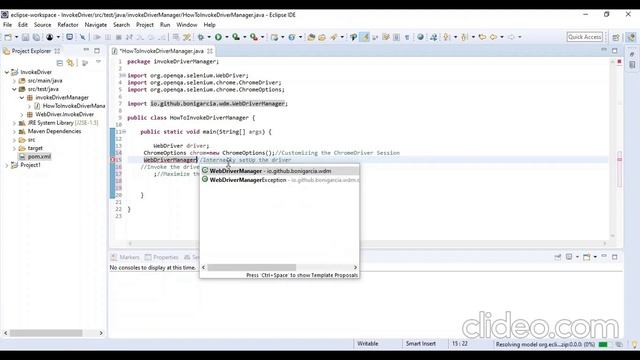Open the Run menu
640x360 pixels.
coord(165,25)
